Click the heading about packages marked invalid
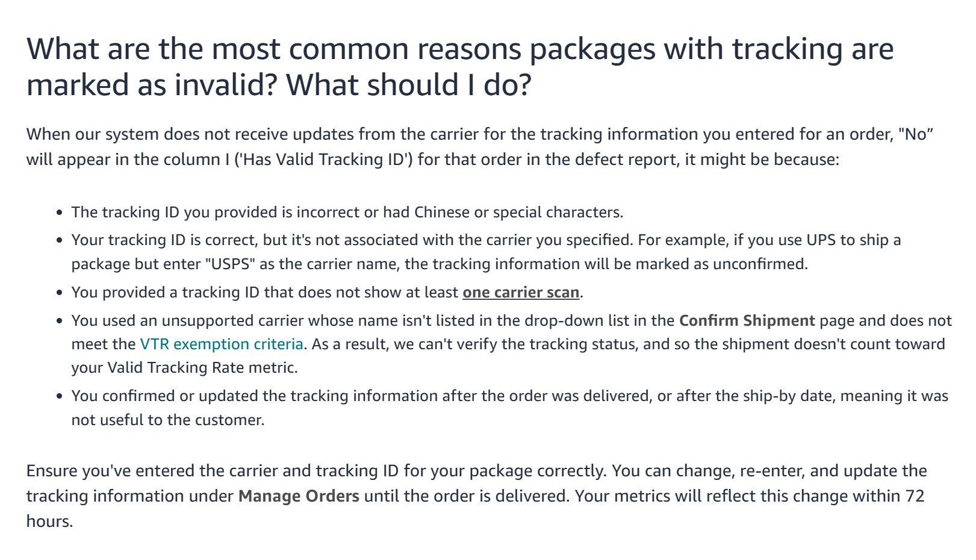This screenshot has height=560, width=976. (x=460, y=66)
